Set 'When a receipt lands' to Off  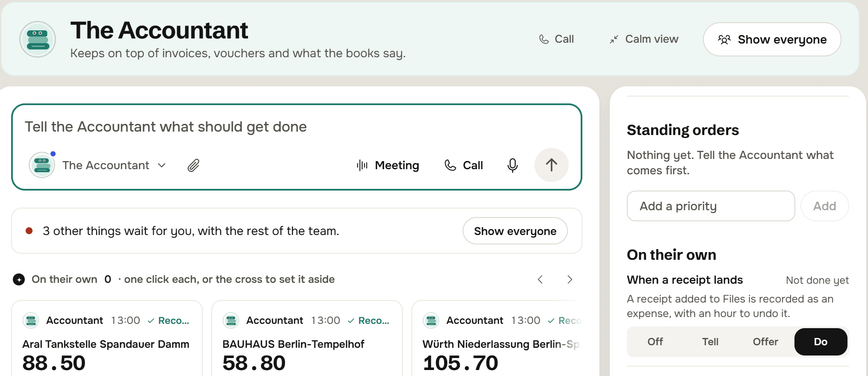point(655,342)
